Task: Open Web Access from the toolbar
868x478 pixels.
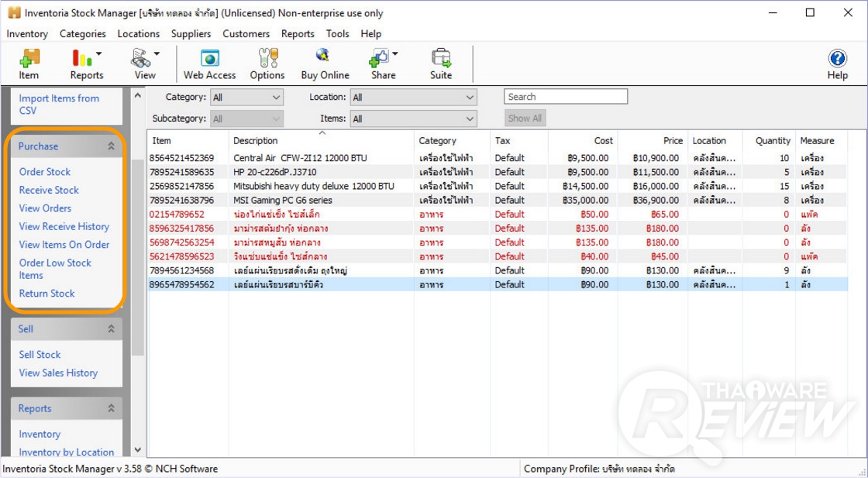Action: point(209,64)
